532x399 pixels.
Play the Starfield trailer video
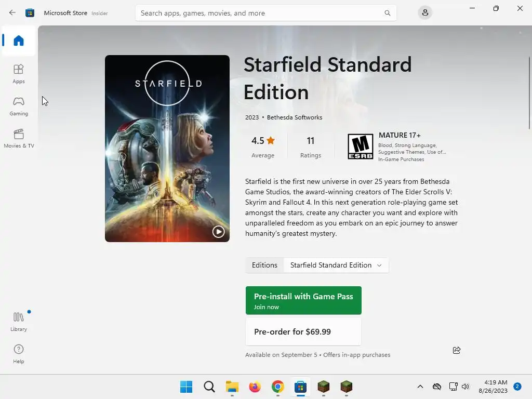[219, 232]
